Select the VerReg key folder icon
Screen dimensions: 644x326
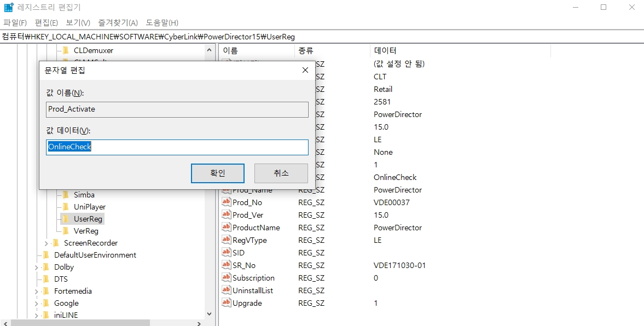pyautogui.click(x=66, y=231)
